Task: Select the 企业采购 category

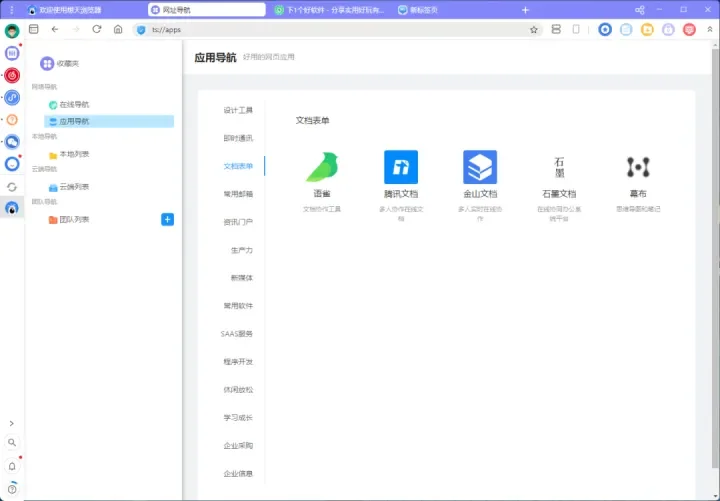Action: (238, 445)
